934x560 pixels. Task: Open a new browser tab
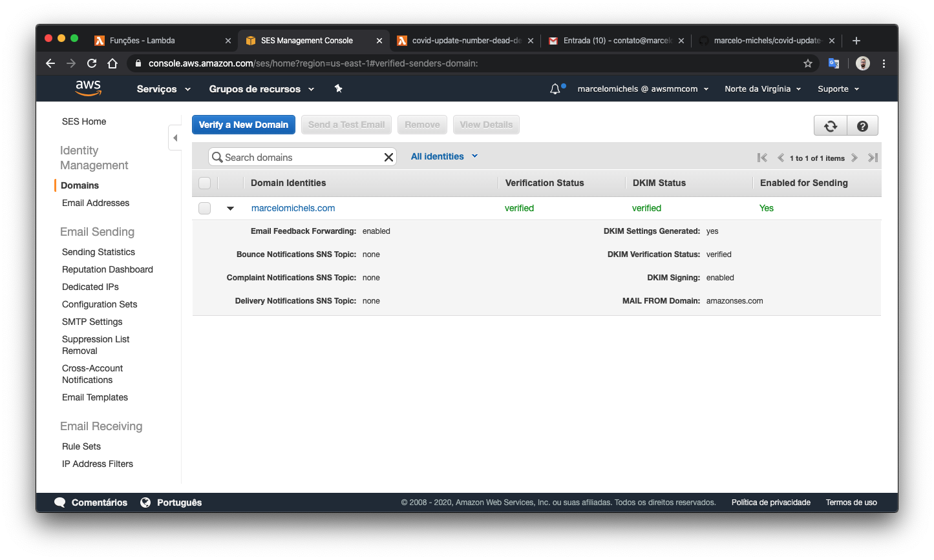[x=856, y=41]
